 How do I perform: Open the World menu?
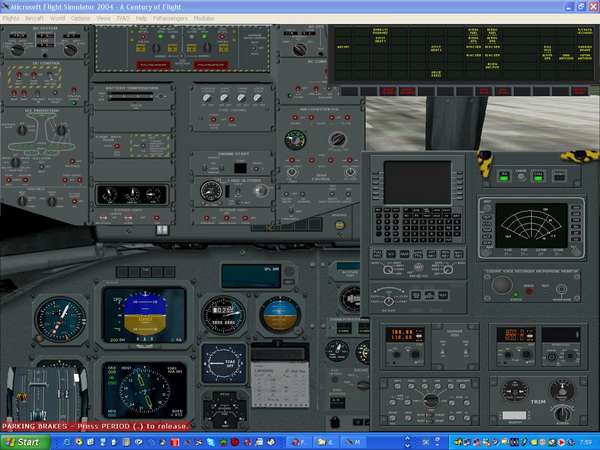coord(57,18)
